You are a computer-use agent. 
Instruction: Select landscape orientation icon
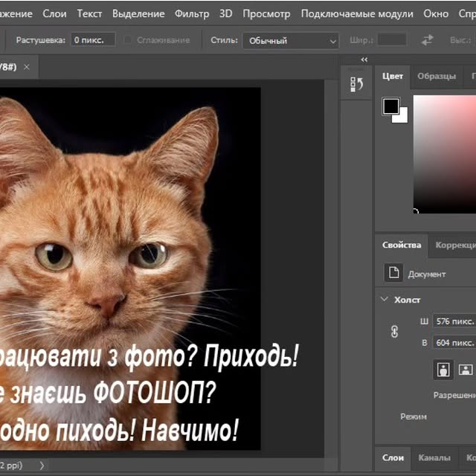466,370
